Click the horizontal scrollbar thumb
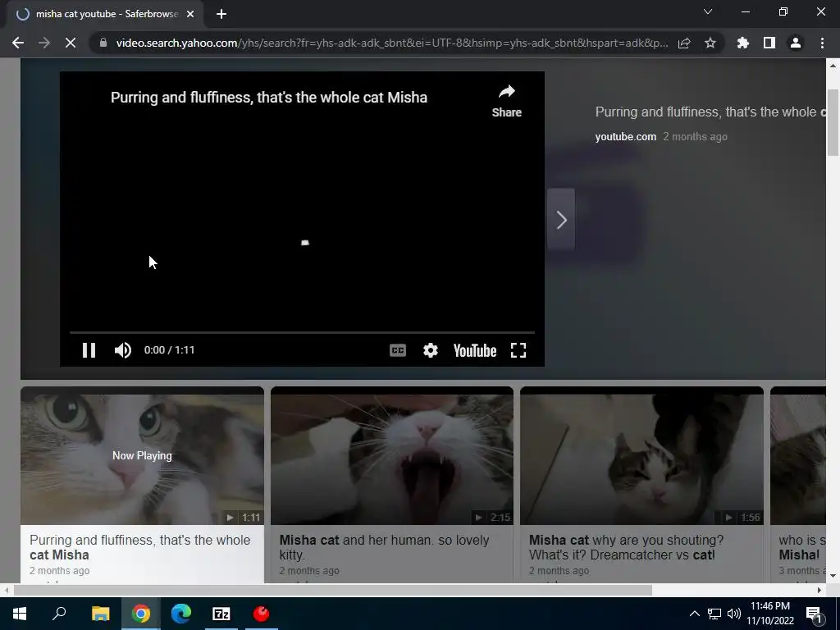This screenshot has height=630, width=840. tap(333, 590)
